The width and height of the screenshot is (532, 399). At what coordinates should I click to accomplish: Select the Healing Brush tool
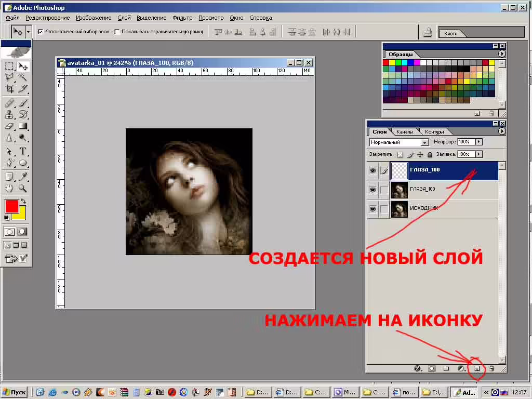pyautogui.click(x=9, y=103)
